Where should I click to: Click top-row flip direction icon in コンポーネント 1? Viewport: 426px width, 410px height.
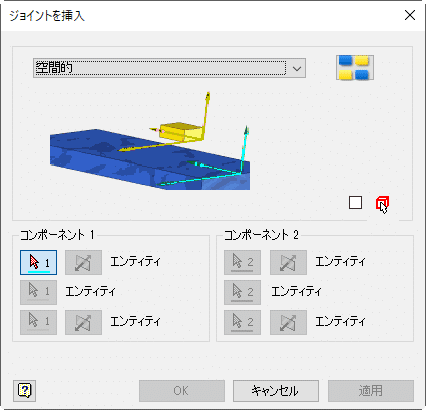(x=83, y=263)
